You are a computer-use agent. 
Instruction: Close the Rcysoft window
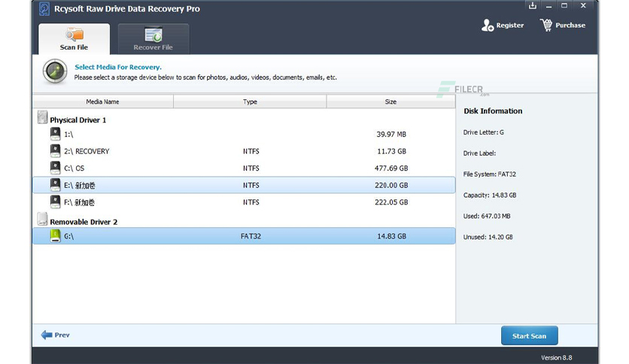tap(583, 5)
